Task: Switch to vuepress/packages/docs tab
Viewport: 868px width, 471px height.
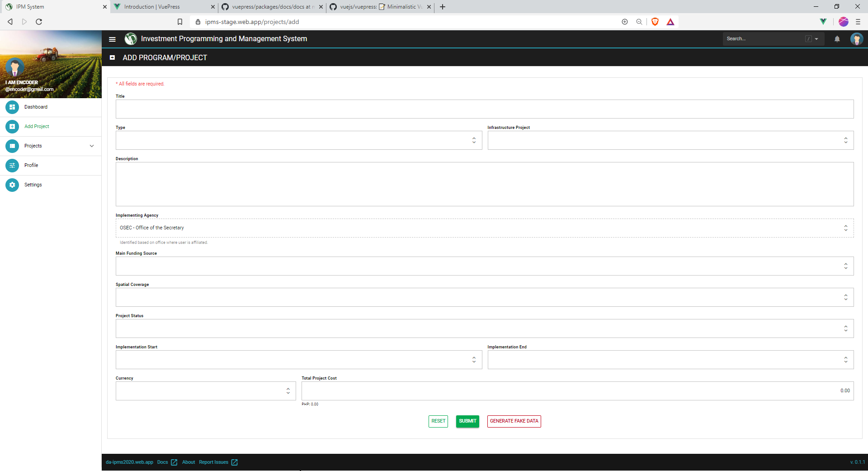Action: (272, 7)
